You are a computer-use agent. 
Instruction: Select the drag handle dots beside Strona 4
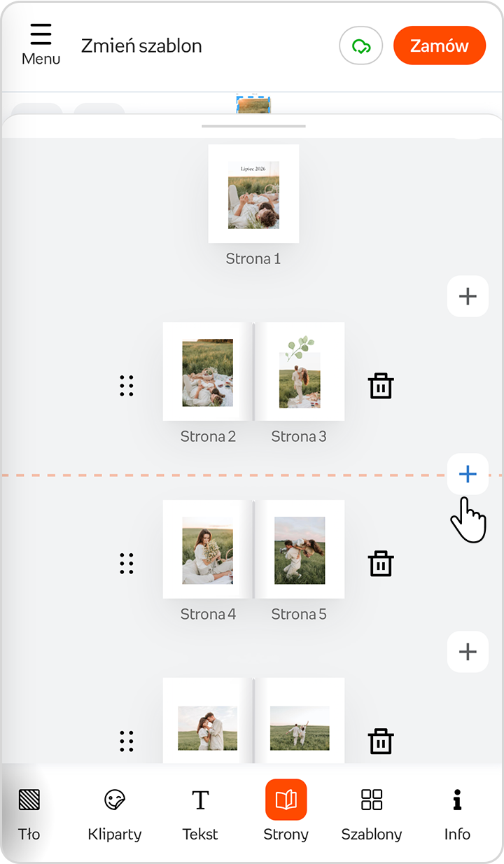click(127, 564)
